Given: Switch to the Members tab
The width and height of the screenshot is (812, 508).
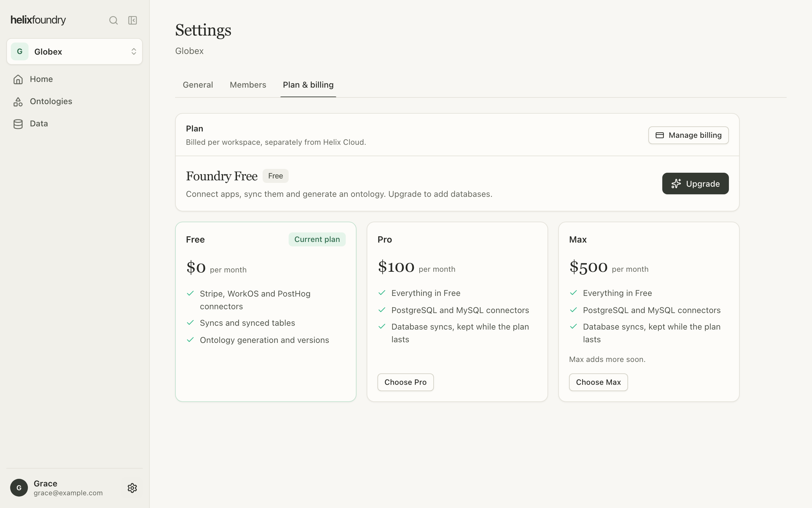Looking at the screenshot, I should coord(248,85).
